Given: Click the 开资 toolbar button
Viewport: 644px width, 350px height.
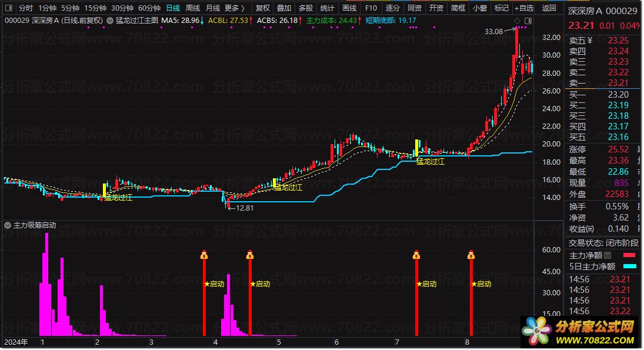Looking at the screenshot, I should (436, 8).
